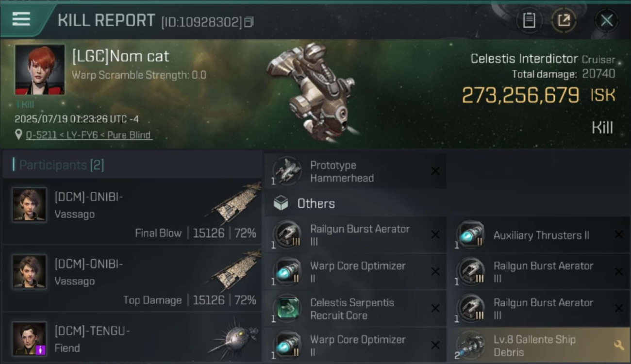Open the Q-5211 location link
This screenshot has height=364, width=631.
pos(89,135)
